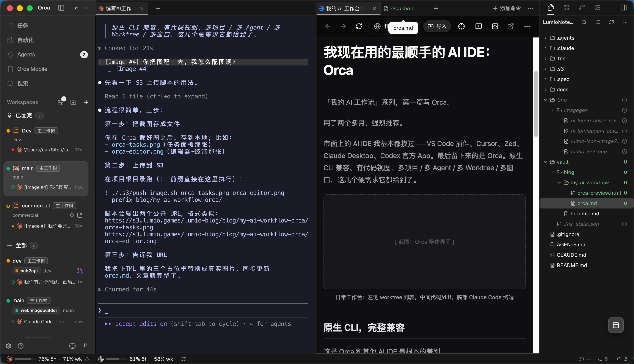Collapse the tmp folder
The image size is (634, 364).
click(x=586, y=100)
